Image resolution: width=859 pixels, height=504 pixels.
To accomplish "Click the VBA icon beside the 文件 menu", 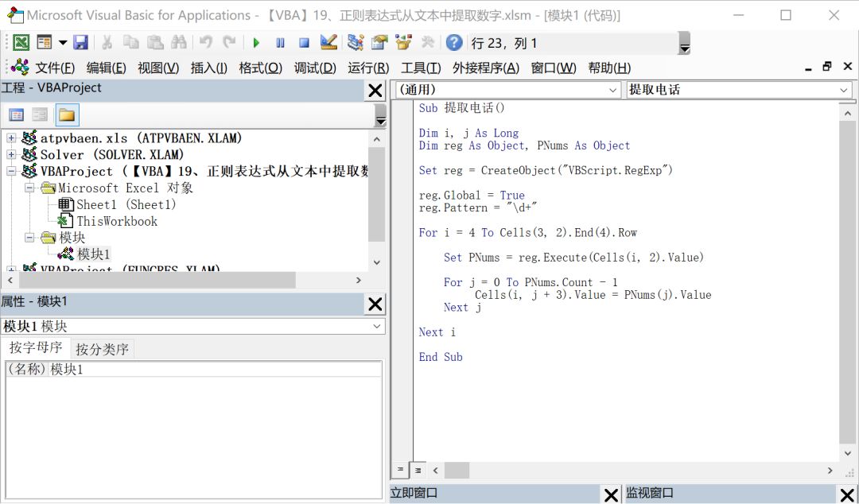I will tap(20, 68).
